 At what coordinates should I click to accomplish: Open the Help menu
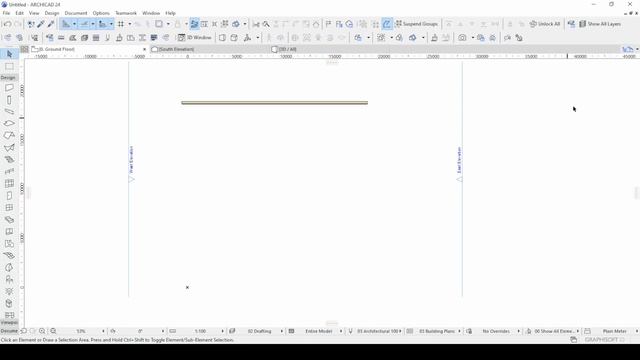click(x=170, y=13)
